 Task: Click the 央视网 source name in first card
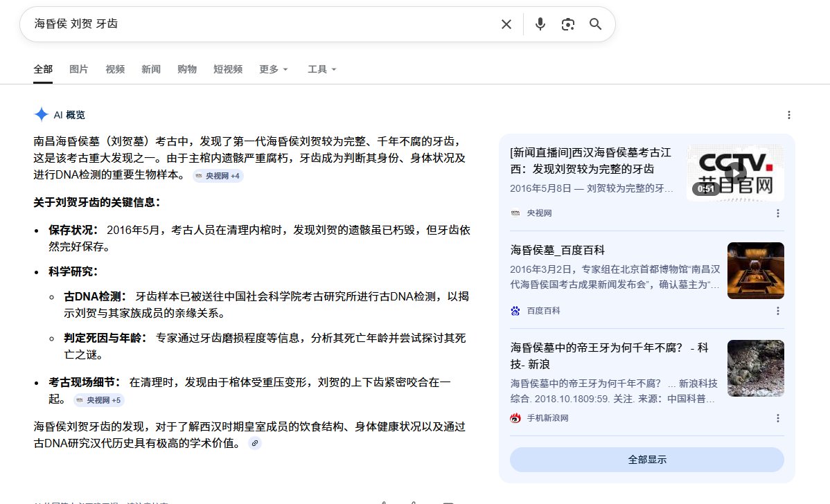click(539, 213)
